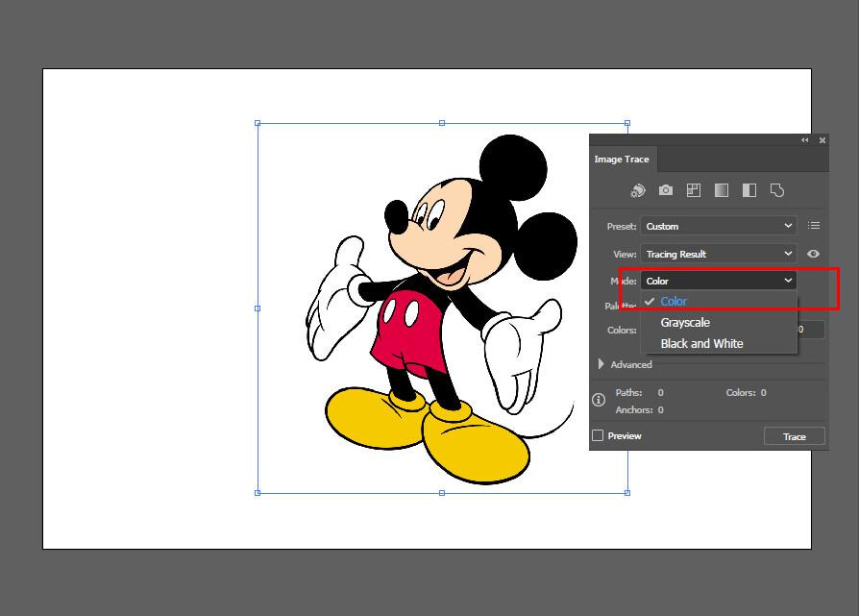Viewport: 859px width, 616px height.
Task: Select the Black and White preset icon
Action: point(749,189)
